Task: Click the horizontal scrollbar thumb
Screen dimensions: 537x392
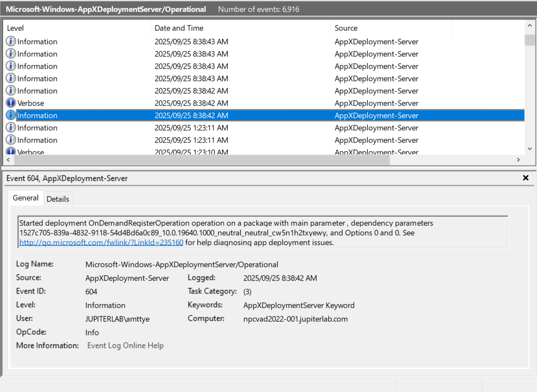Action: [x=202, y=160]
